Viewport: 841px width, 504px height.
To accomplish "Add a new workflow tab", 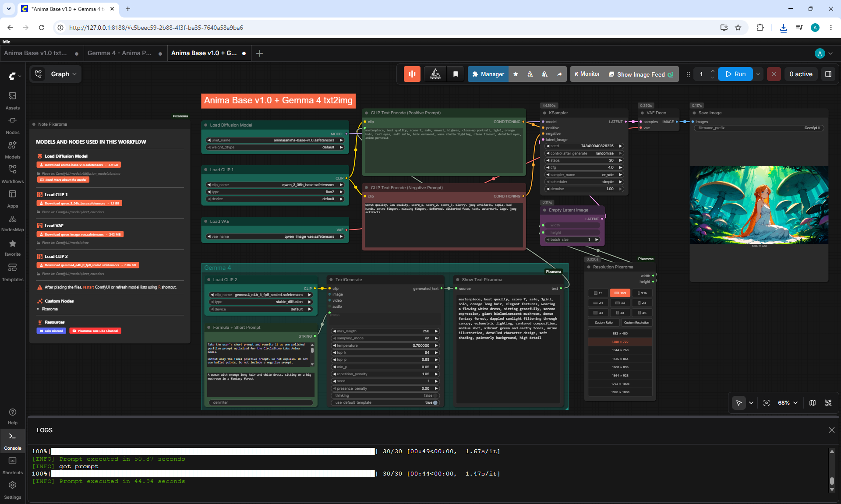I will tap(259, 53).
